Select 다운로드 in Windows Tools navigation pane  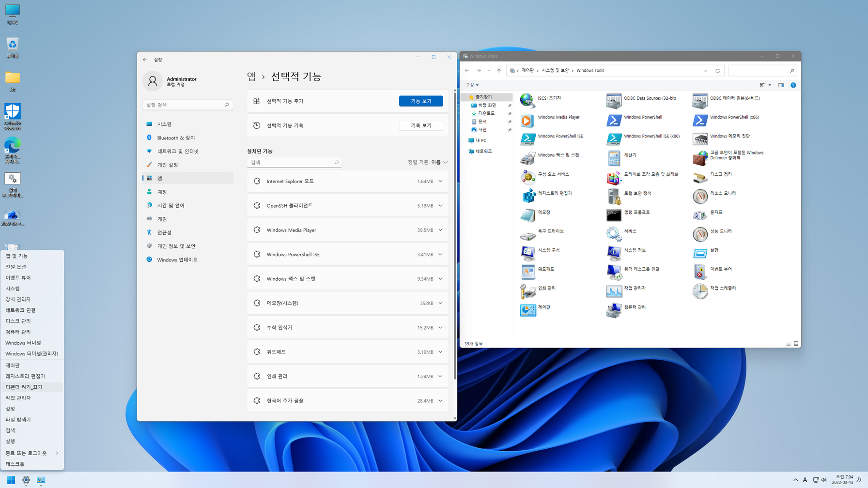(x=486, y=113)
